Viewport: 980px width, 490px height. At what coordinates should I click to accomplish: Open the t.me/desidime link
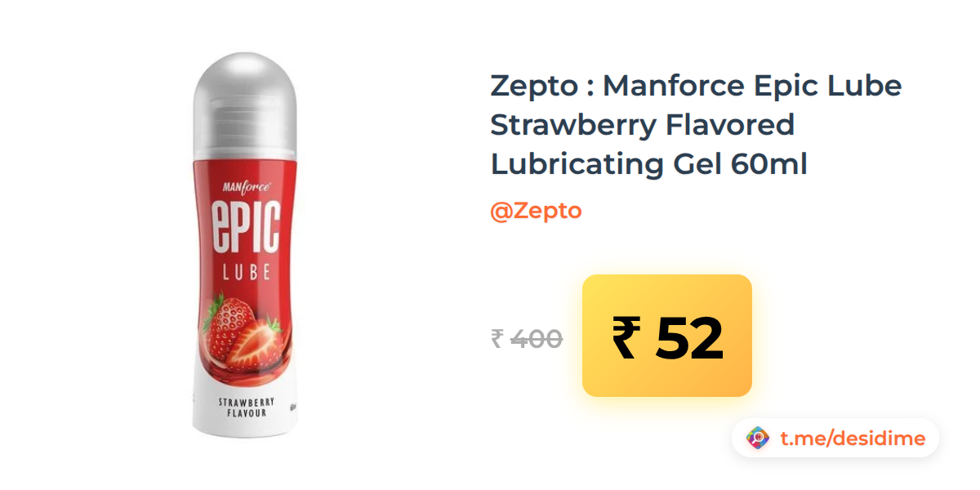(853, 439)
